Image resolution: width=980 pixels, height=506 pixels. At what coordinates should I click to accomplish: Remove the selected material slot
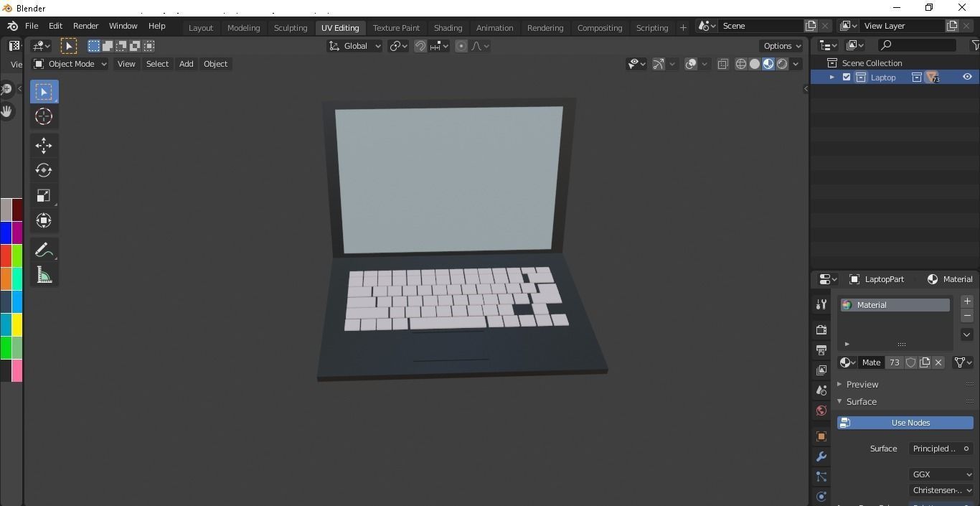pyautogui.click(x=967, y=316)
